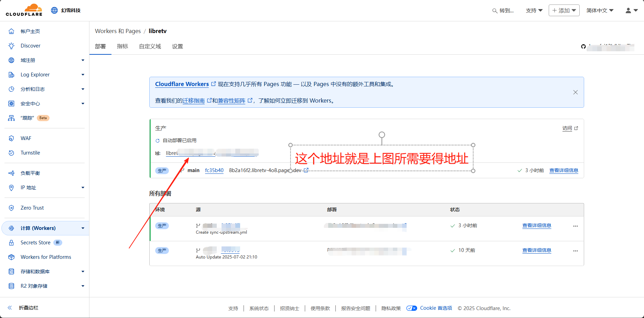The image size is (644, 318).
Task: Click the 负载平衡 icon
Action: coord(11,173)
